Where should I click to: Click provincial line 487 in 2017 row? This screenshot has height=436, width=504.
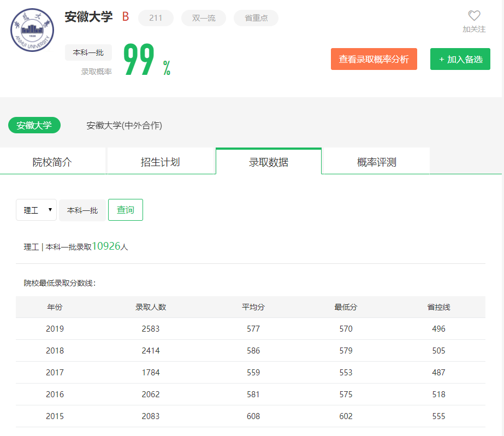[439, 372]
